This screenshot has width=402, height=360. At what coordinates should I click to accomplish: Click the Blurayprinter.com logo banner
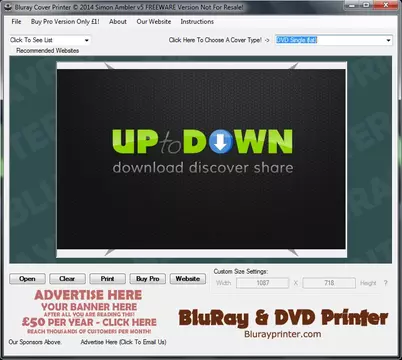tap(283, 323)
